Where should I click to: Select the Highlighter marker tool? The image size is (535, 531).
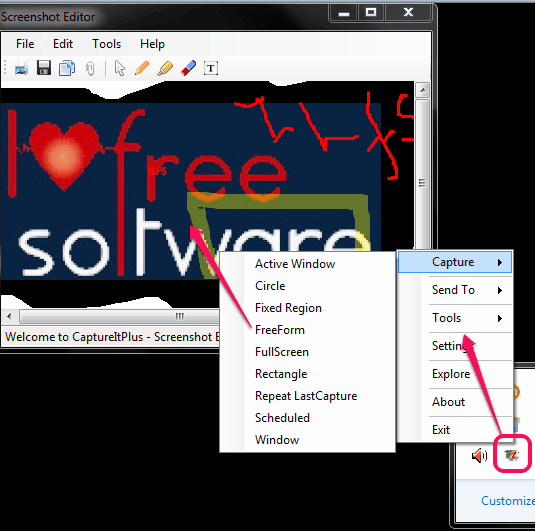[x=165, y=68]
